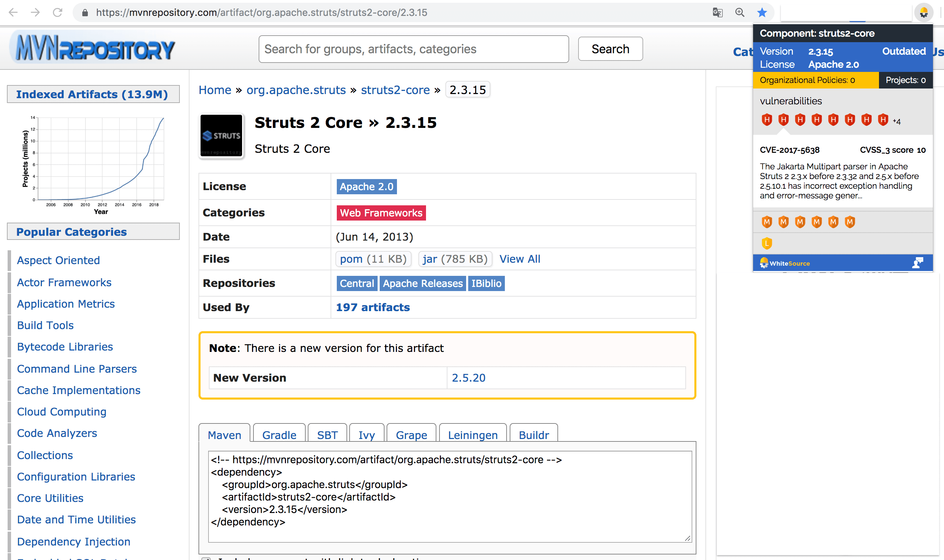
Task: Click the Struts project logo thumbnail
Action: coord(221,136)
